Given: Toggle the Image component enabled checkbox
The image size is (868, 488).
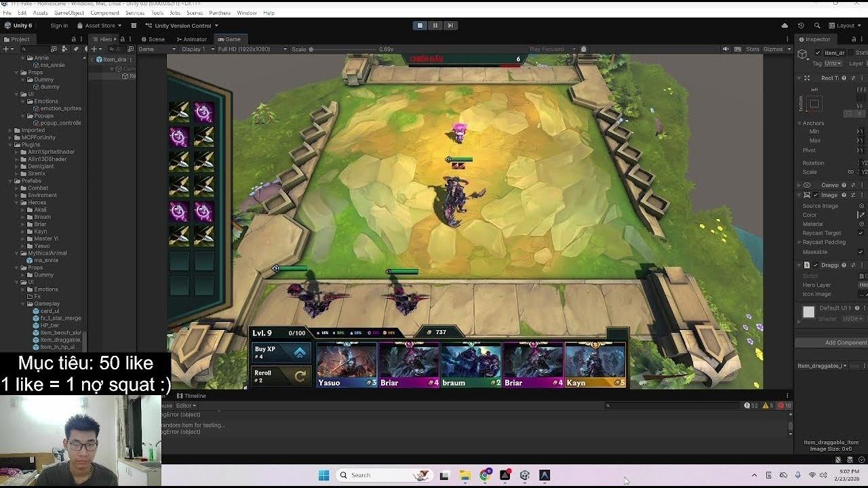Looking at the screenshot, I should click(x=815, y=195).
